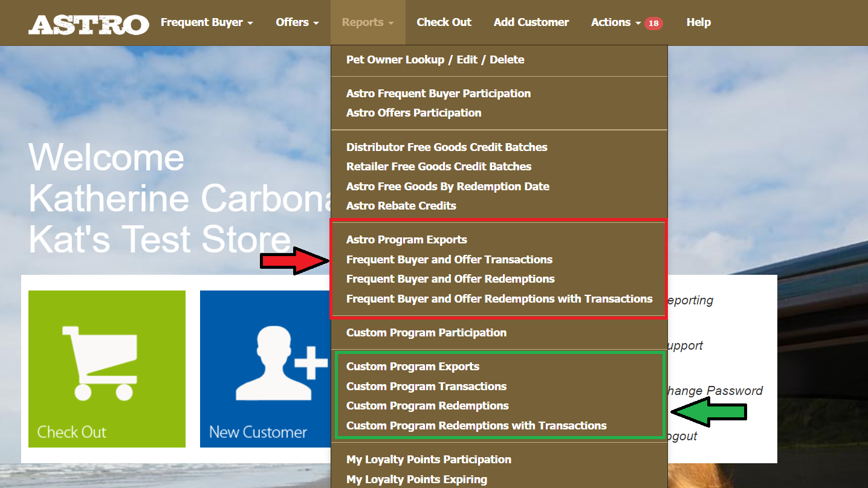Image resolution: width=868 pixels, height=488 pixels.
Task: Select Astro Free Goods By Redemption Date
Action: [x=448, y=186]
